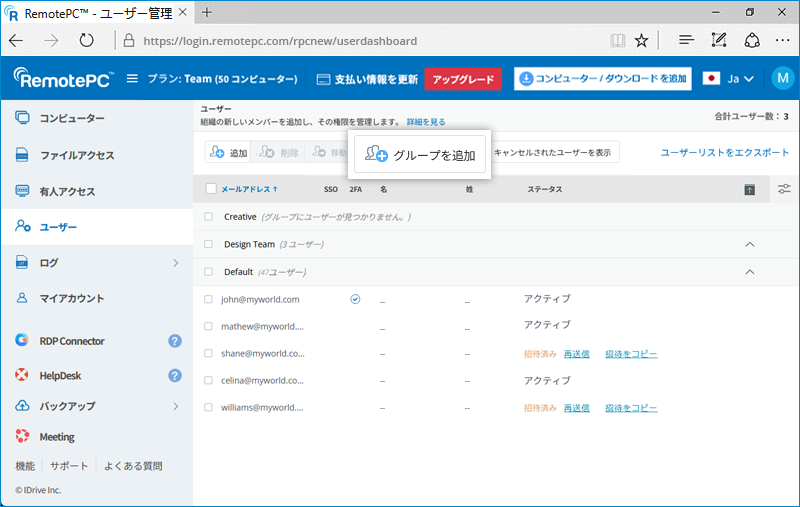The width and height of the screenshot is (800, 507).
Task: Open HelpDesk in sidebar
Action: (x=60, y=376)
